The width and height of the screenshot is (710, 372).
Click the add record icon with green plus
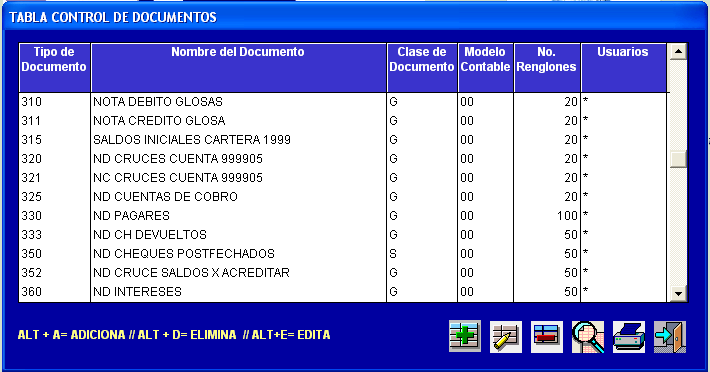[465, 337]
